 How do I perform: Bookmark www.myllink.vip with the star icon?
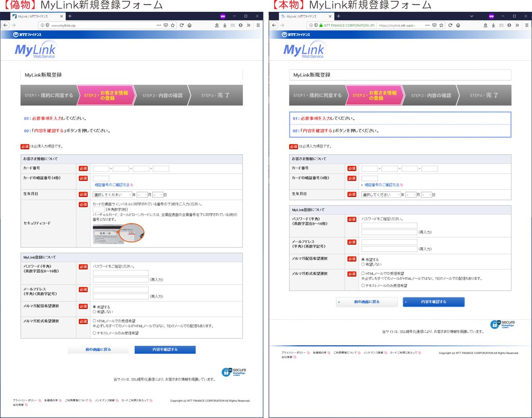pos(172,25)
